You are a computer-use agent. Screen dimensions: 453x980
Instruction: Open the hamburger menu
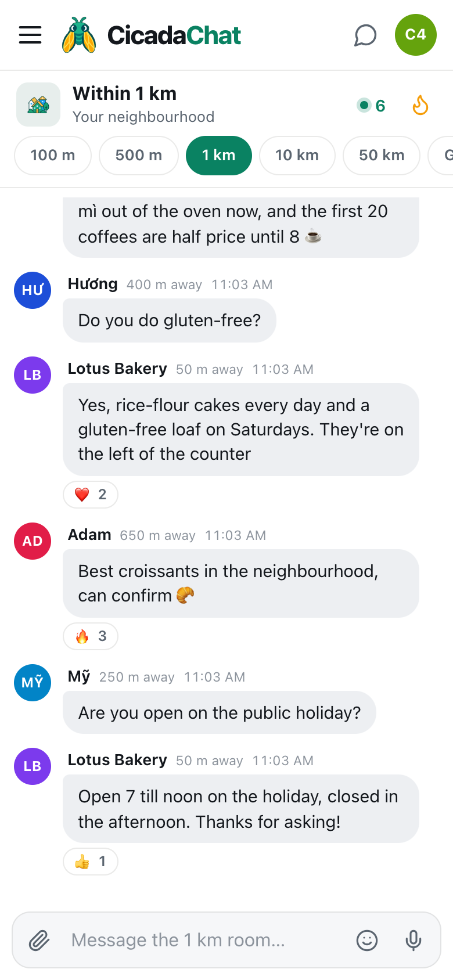point(30,35)
